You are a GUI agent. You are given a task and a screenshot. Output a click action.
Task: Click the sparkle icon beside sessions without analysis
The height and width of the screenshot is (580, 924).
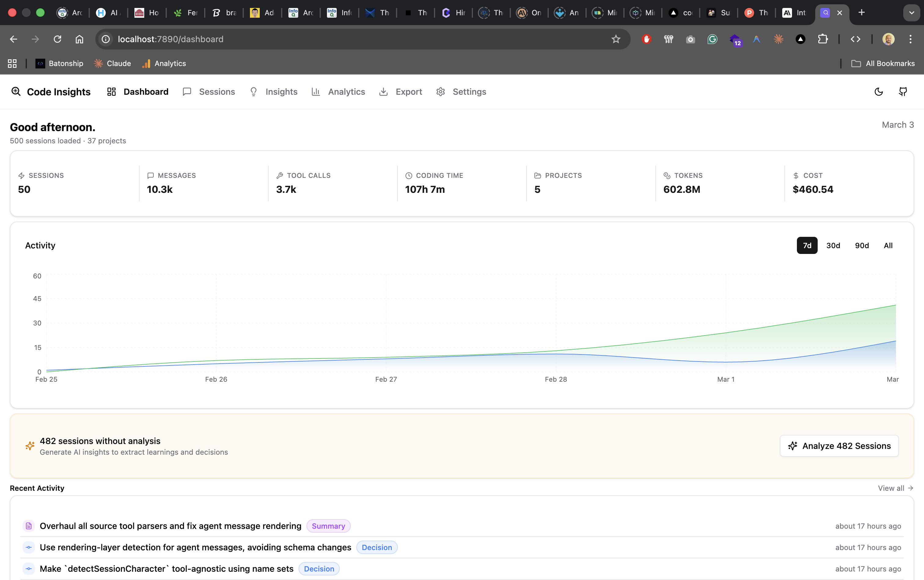[x=30, y=446]
